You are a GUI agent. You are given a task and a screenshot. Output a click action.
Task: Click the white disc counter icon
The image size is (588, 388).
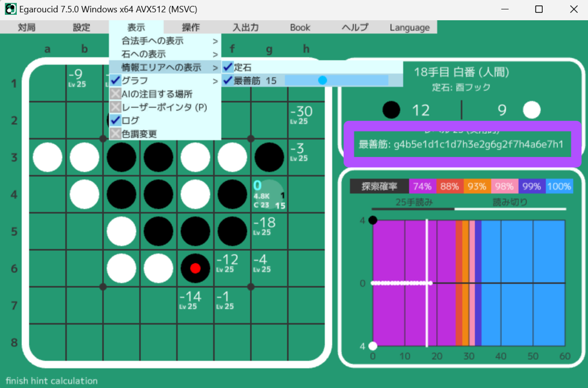[x=531, y=111]
